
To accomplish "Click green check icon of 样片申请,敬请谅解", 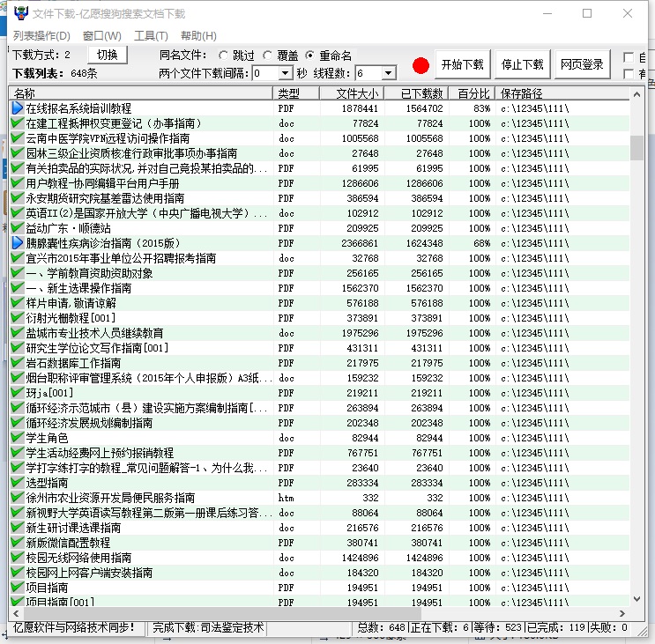I will (x=18, y=303).
